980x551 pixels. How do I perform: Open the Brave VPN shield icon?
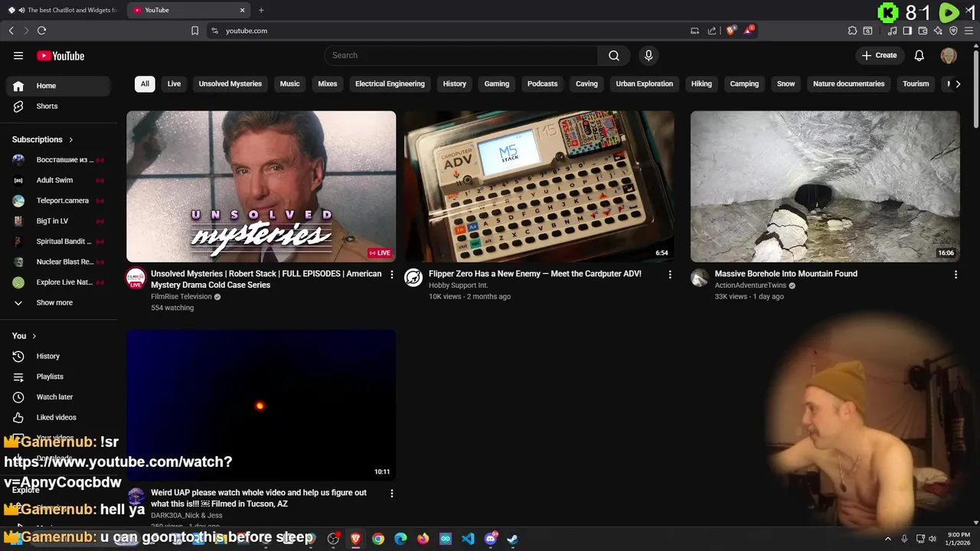click(x=953, y=31)
